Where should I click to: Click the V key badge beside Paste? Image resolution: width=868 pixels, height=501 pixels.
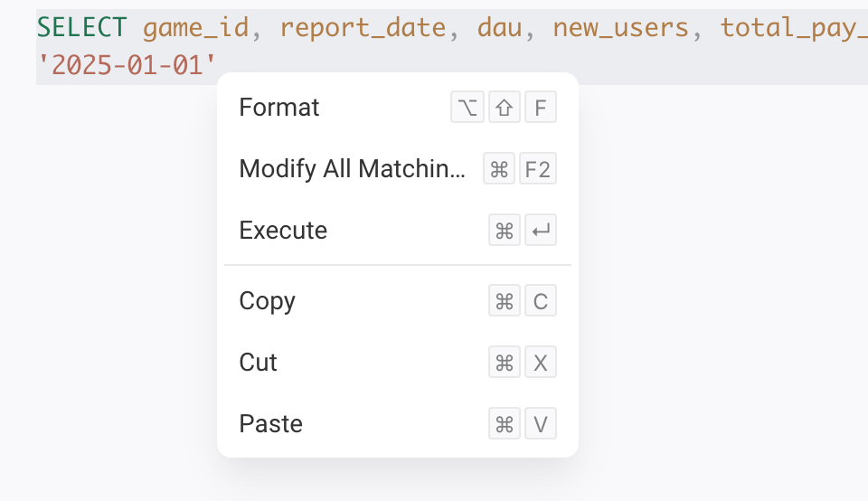pos(541,424)
